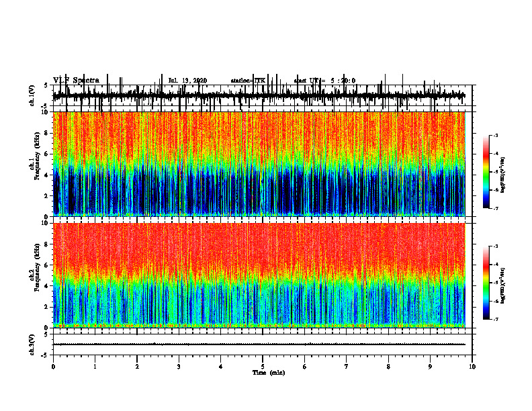
Task: Select the date text 'Jul 13, 2020'
Action: tap(187, 81)
